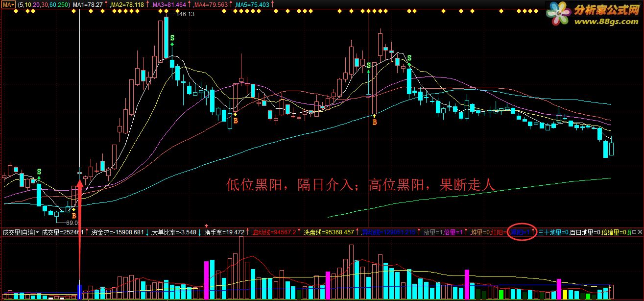644x301 pixels.
Task: Select the MA2=78.118 value label
Action: click(x=127, y=4)
